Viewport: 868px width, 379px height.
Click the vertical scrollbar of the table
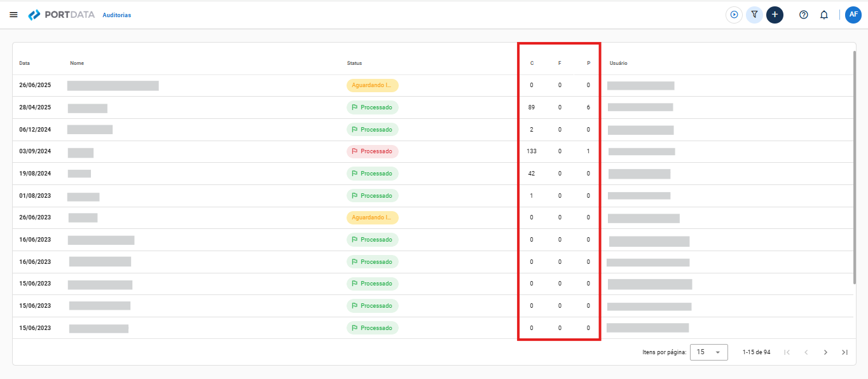854,167
